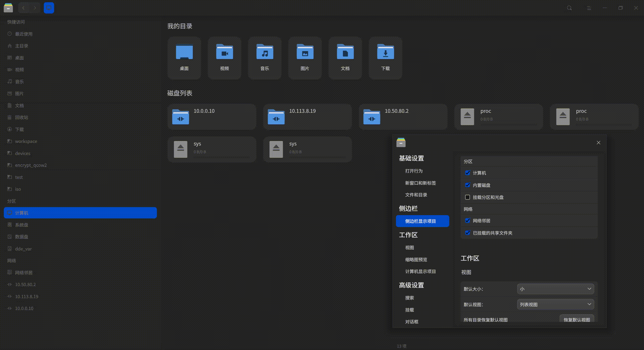Open 数据盘 in the sidebar
Image resolution: width=644 pixels, height=350 pixels.
(80, 237)
